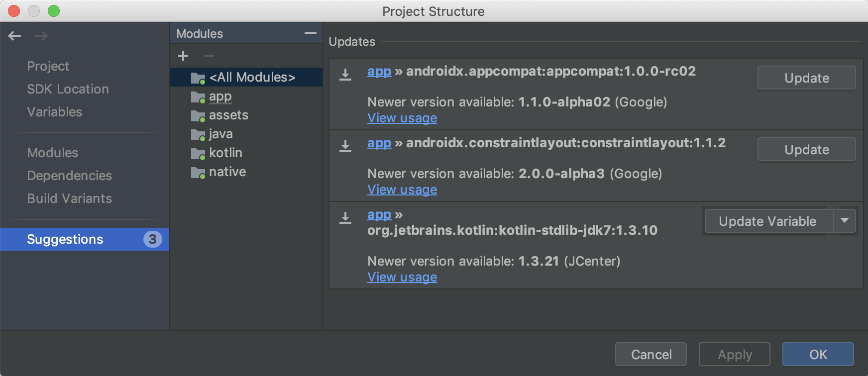
Task: Update the appcompat library
Action: coord(806,78)
